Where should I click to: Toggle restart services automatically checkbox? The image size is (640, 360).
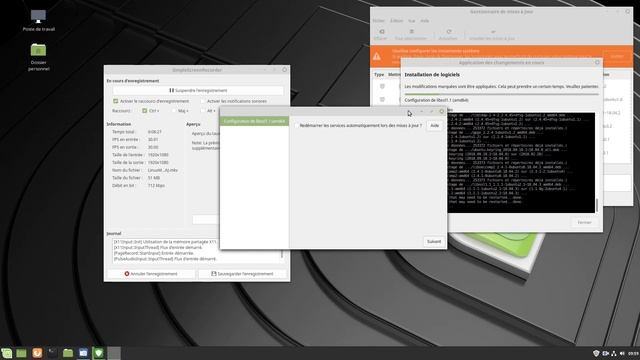click(296, 126)
